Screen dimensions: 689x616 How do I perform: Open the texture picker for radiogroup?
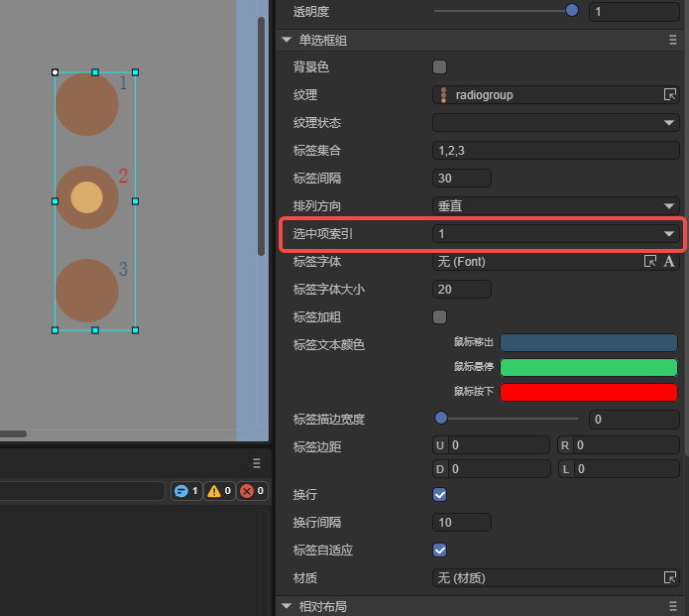click(670, 95)
